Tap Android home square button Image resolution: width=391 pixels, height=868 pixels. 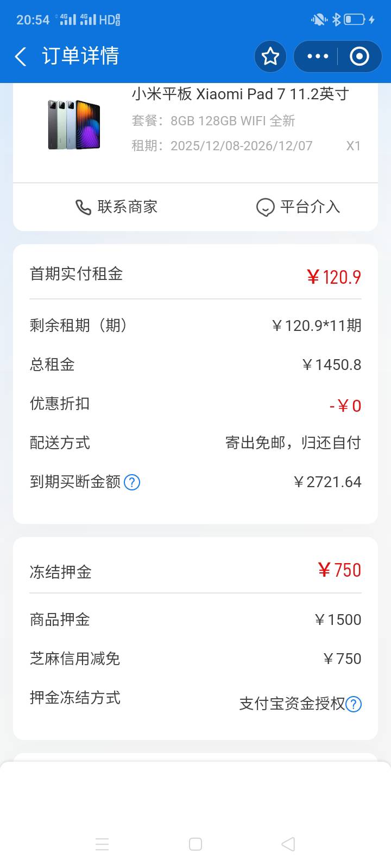pos(195,844)
